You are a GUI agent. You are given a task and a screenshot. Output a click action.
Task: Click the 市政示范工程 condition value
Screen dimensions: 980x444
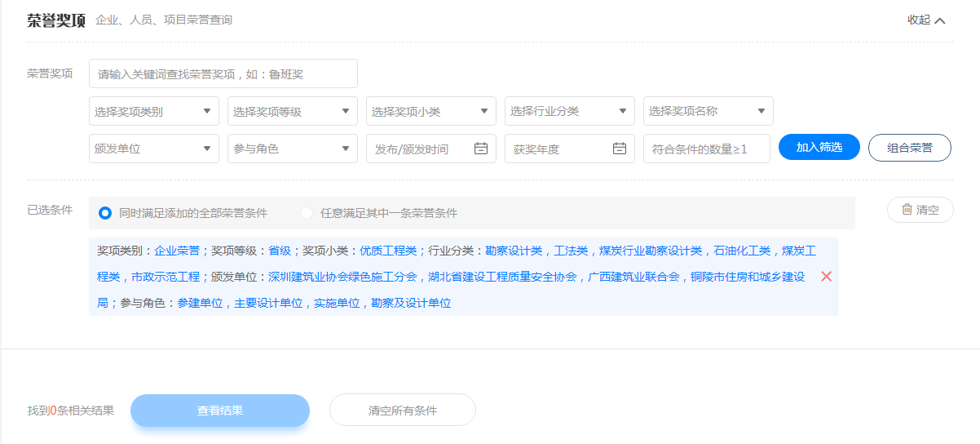pyautogui.click(x=166, y=277)
